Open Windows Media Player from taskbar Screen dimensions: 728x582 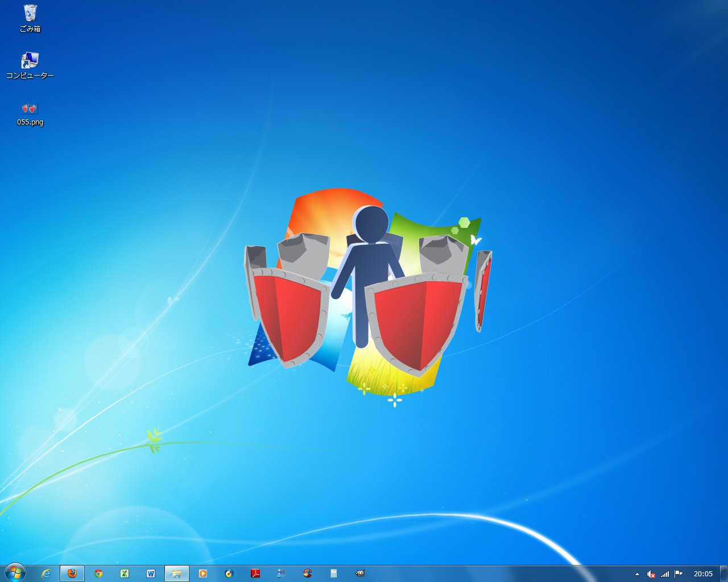[x=203, y=573]
